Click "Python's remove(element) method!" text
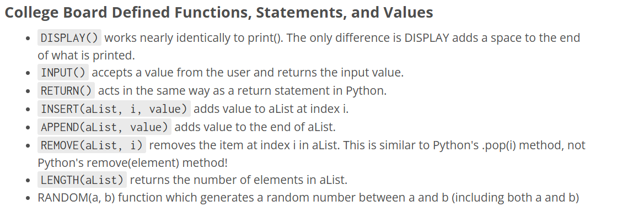Viewport: 644px width, 217px height. (132, 163)
